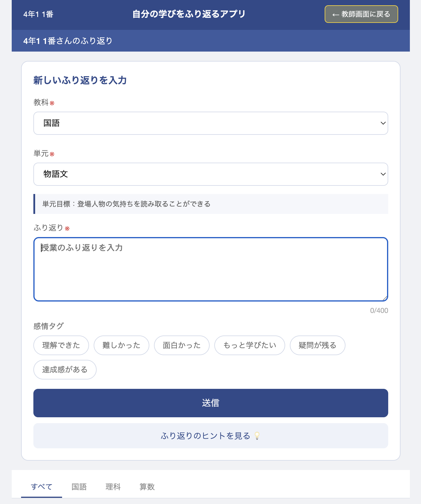The image size is (421, 504).
Task: Toggle the 理解できた emotion tag
Action: [x=61, y=345]
